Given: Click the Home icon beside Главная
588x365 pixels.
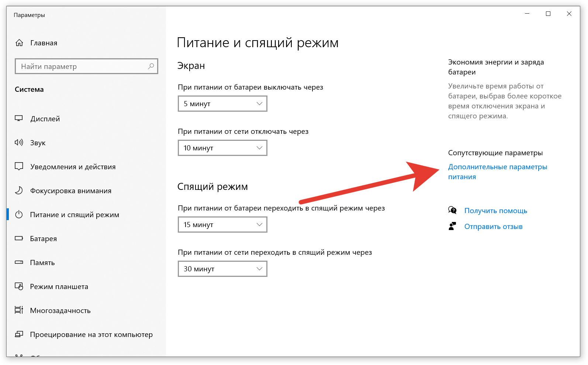Looking at the screenshot, I should pyautogui.click(x=19, y=43).
